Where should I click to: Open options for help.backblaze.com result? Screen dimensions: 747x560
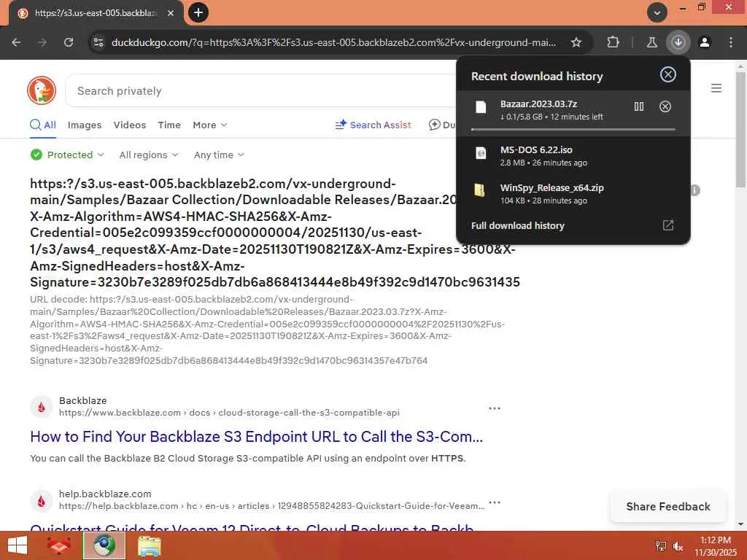495,502
